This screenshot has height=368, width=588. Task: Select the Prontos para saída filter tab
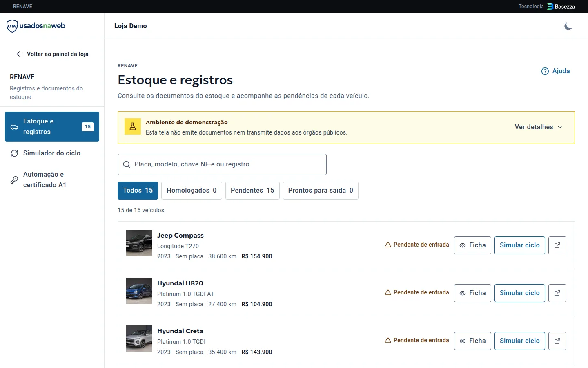pyautogui.click(x=321, y=191)
